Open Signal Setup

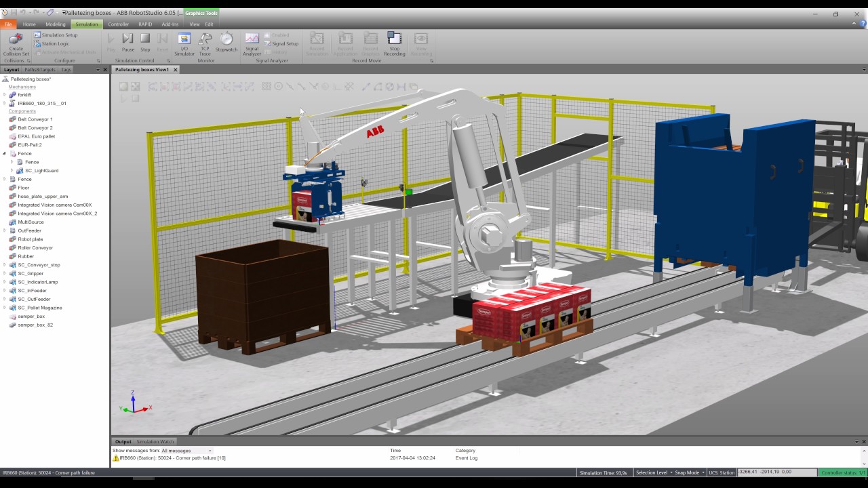tap(281, 43)
